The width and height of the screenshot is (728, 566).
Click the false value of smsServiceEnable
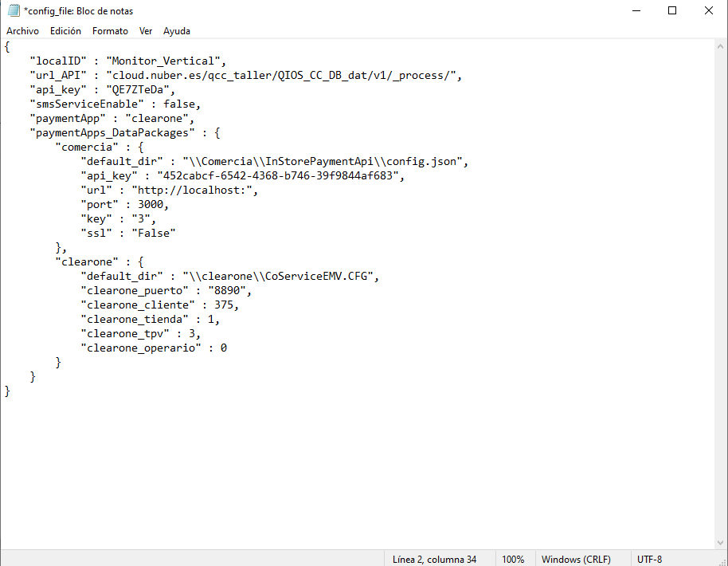click(x=178, y=104)
